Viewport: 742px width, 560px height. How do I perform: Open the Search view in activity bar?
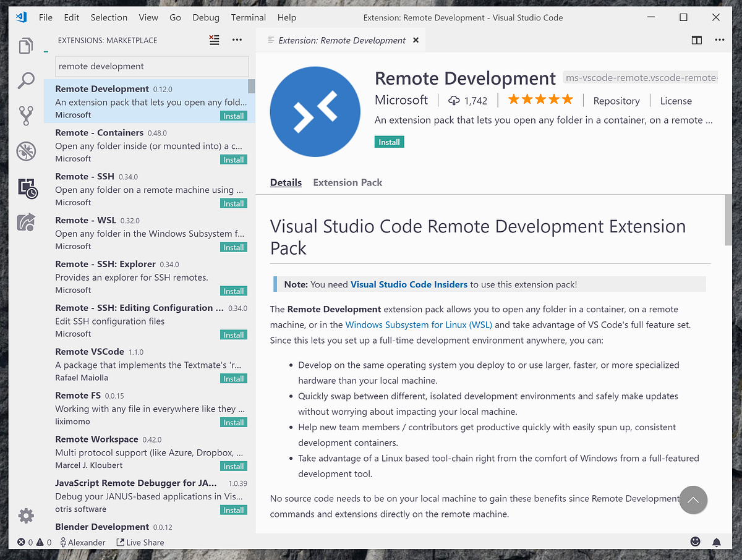pos(26,80)
